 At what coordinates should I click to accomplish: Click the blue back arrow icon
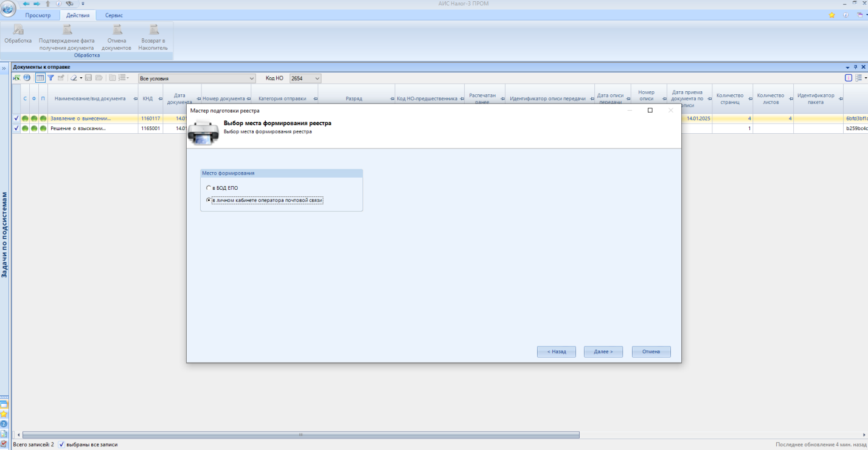tap(26, 4)
